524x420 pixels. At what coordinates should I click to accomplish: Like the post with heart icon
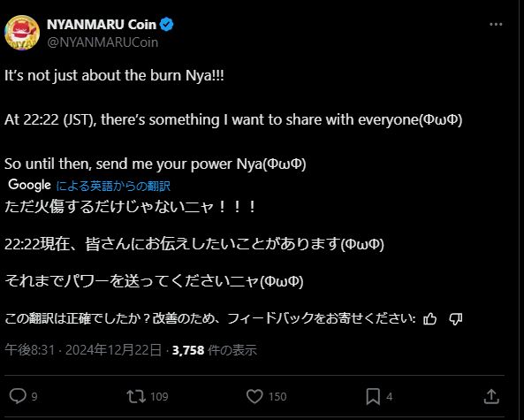[254, 397]
